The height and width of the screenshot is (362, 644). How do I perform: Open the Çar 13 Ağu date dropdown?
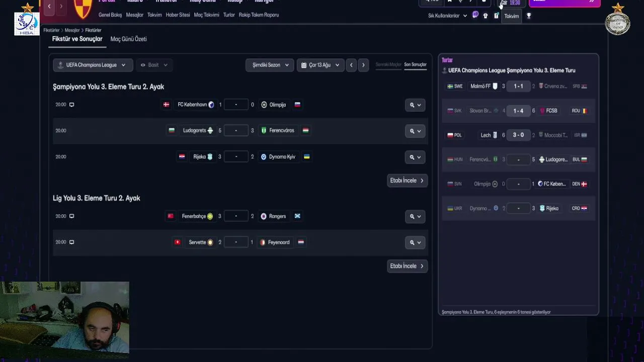tap(320, 65)
